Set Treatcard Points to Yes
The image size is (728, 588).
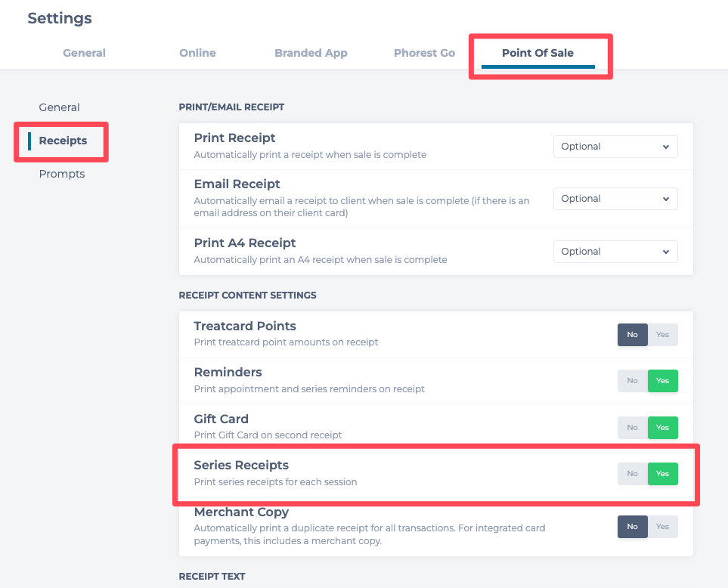click(663, 335)
